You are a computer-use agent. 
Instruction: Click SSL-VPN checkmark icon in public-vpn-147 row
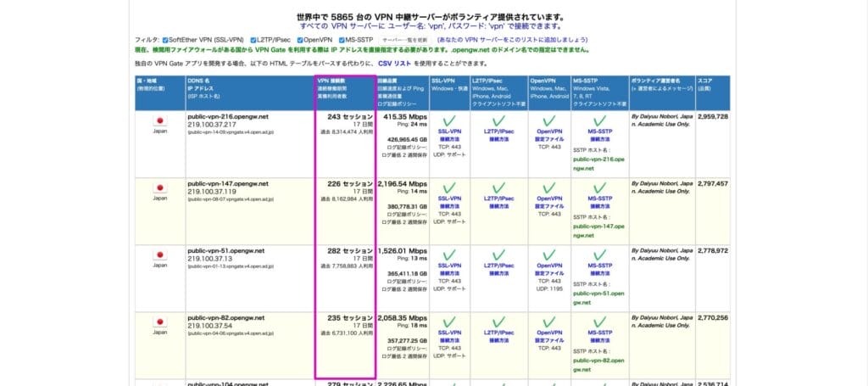tap(449, 188)
